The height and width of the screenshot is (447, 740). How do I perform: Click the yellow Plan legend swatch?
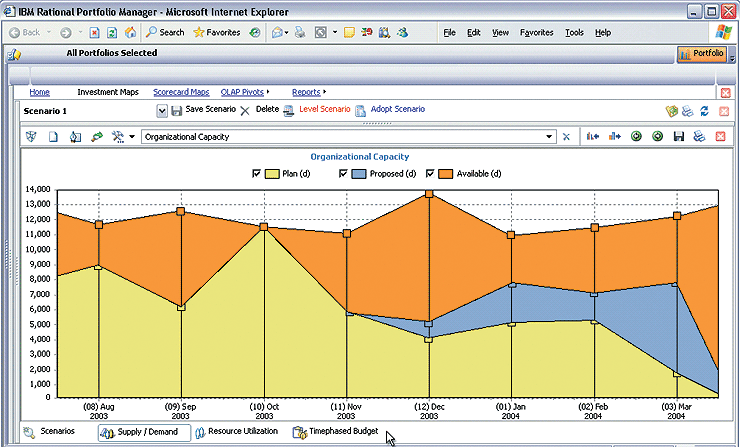[x=272, y=174]
